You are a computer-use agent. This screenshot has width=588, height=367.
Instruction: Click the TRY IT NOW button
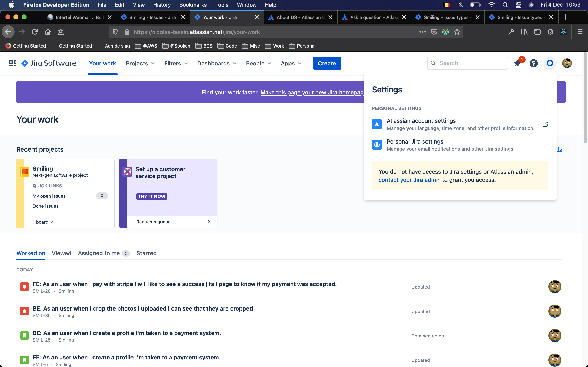click(x=152, y=196)
